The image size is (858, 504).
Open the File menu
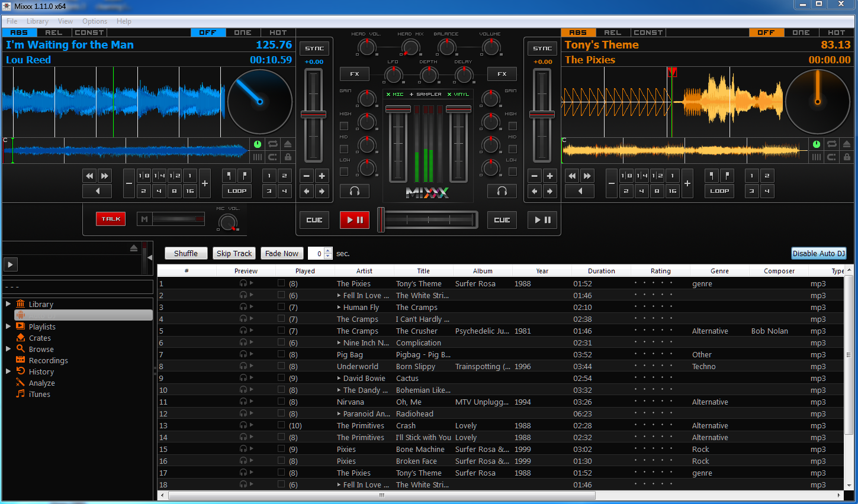coord(12,21)
